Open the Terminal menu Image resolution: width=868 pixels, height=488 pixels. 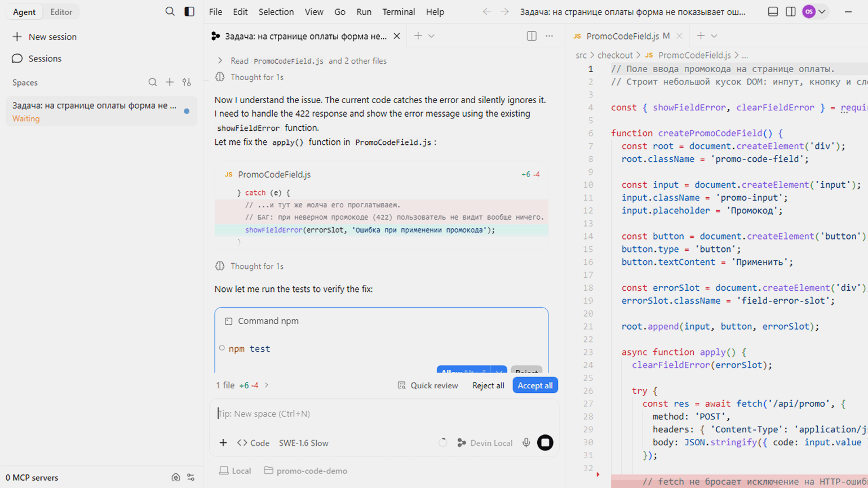(398, 12)
